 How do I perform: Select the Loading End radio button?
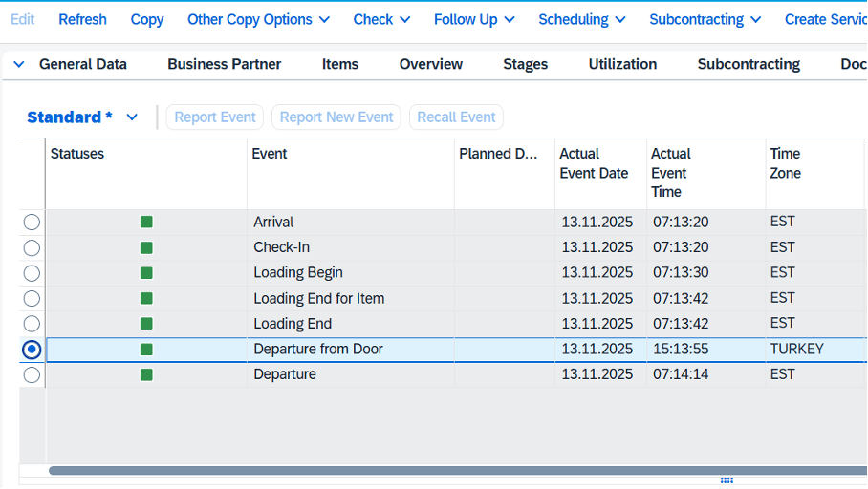[x=32, y=324]
